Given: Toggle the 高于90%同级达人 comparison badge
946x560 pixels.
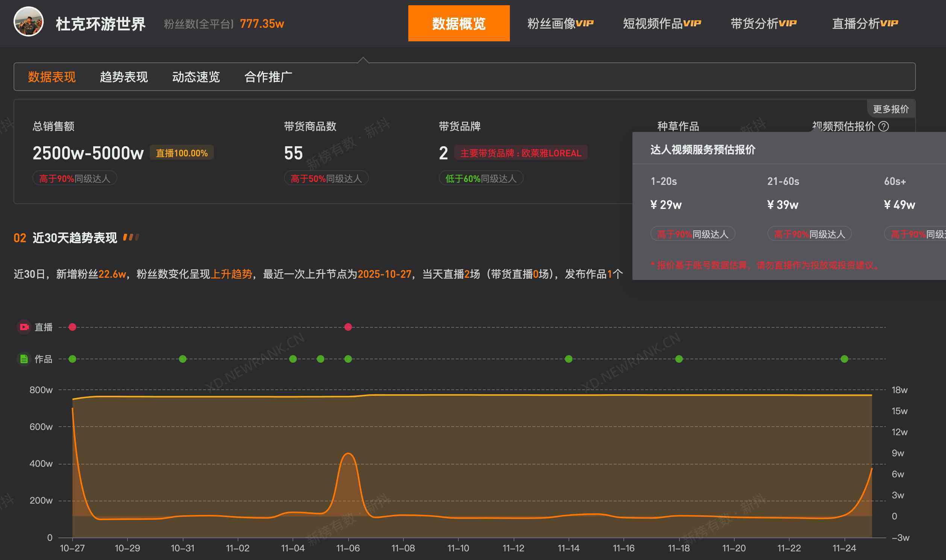Looking at the screenshot, I should [74, 178].
